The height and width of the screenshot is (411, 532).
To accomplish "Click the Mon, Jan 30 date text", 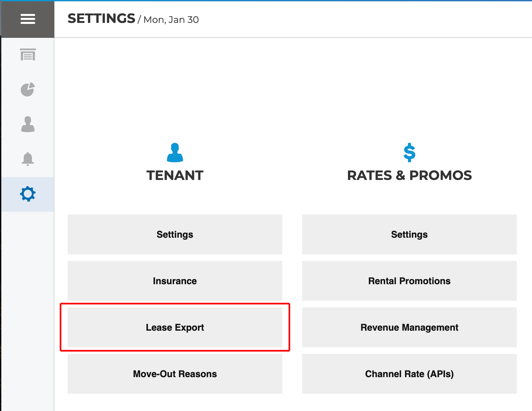I will tap(171, 20).
